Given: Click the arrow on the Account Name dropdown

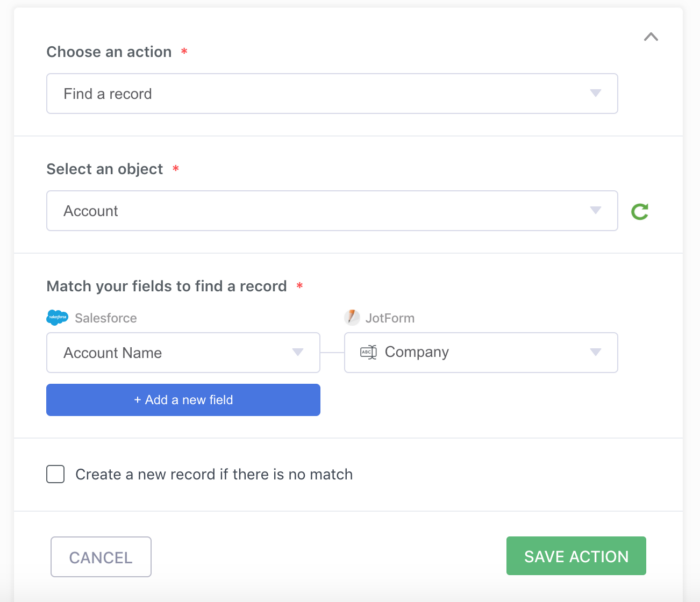Looking at the screenshot, I should pyautogui.click(x=298, y=352).
